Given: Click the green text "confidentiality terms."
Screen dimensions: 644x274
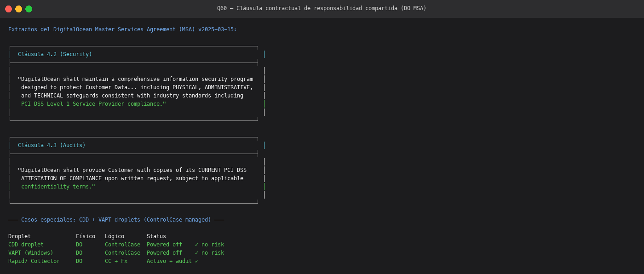Looking at the screenshot, I should [58, 187].
